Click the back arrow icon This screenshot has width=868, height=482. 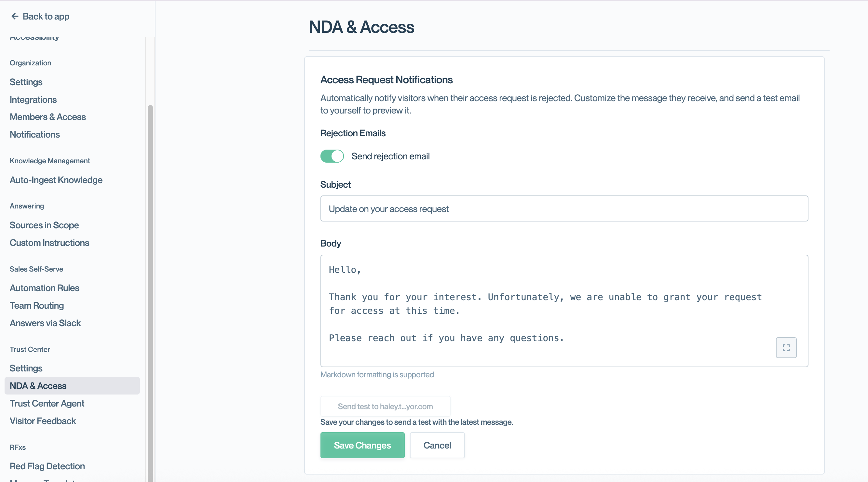(15, 16)
